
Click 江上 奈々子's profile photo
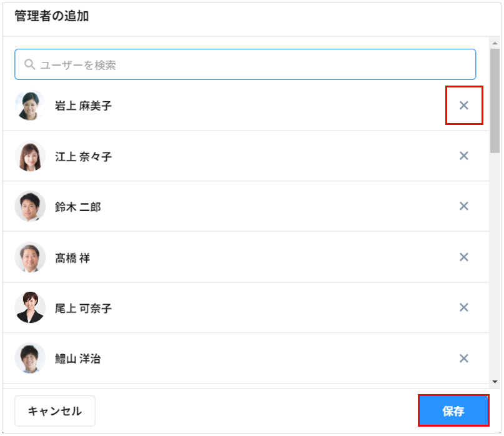coord(30,156)
